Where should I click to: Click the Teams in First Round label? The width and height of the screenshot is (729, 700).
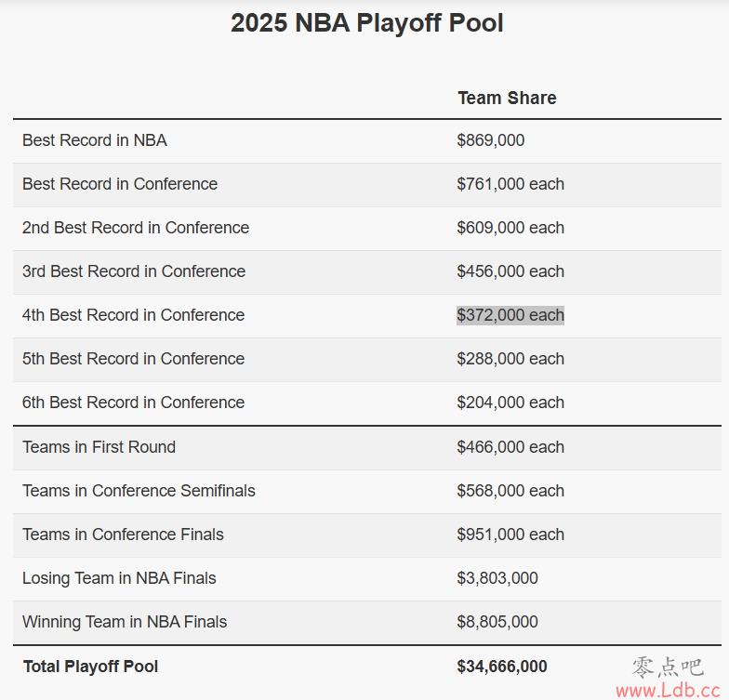[99, 447]
